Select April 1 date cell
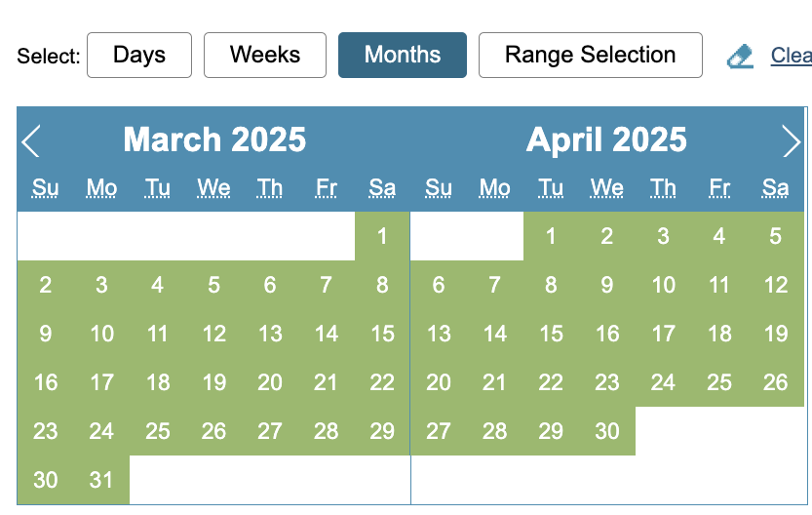 coord(551,236)
